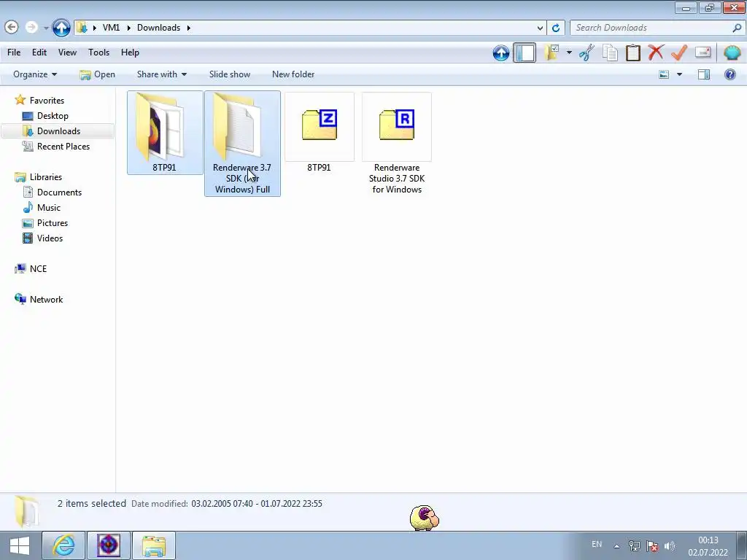This screenshot has width=747, height=560.
Task: Open the Organize dropdown menu
Action: point(35,74)
